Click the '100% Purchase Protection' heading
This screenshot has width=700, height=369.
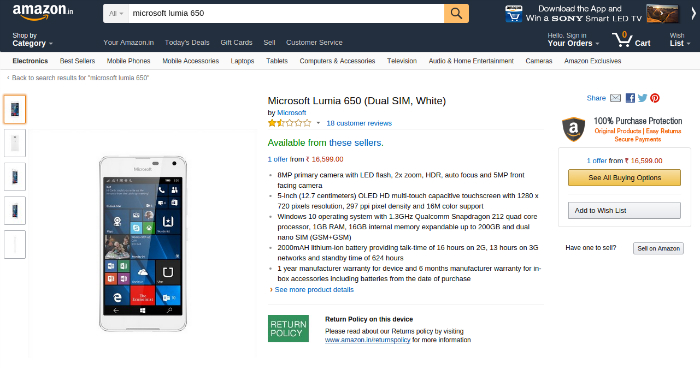638,120
